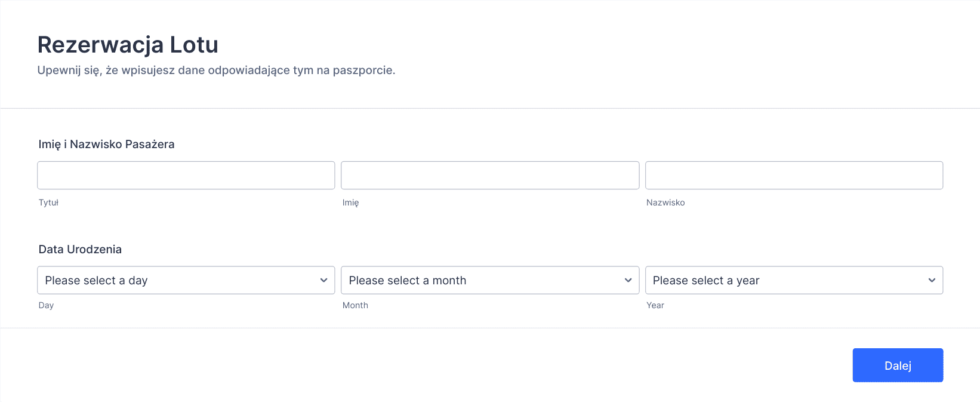Open the 'Please select a day' dropdown

point(186,280)
